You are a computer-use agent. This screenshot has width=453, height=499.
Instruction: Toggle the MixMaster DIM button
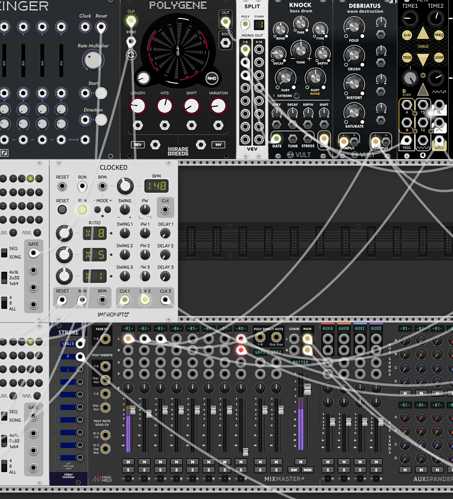[x=294, y=470]
